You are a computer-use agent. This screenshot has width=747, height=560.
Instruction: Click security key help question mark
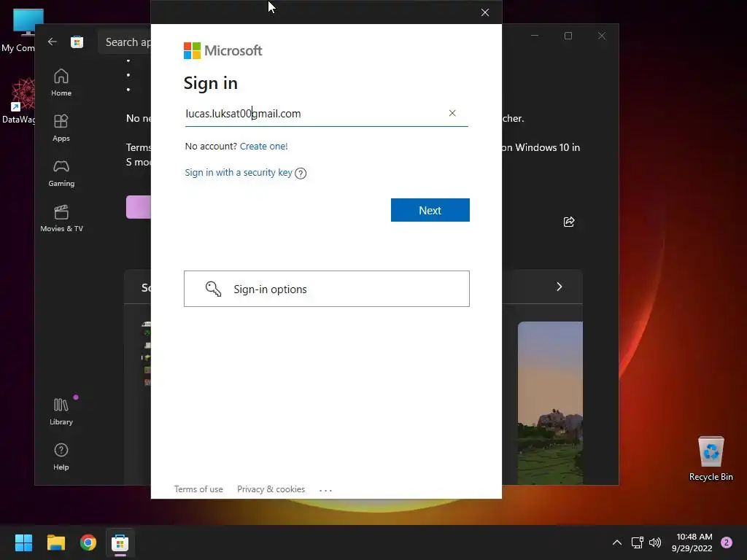pyautogui.click(x=301, y=174)
